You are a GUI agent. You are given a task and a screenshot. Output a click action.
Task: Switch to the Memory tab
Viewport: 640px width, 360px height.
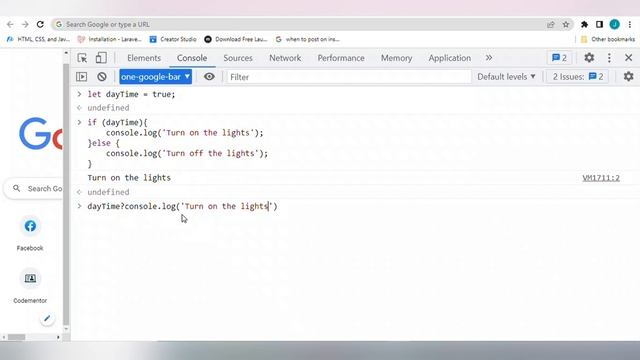click(x=396, y=58)
